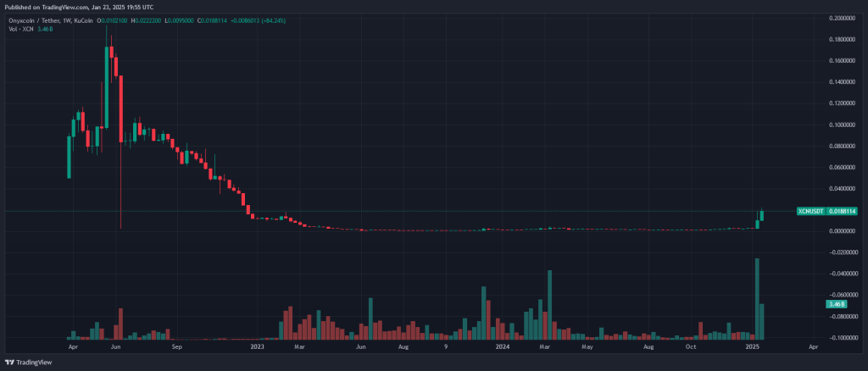868x371 pixels.
Task: Click the green XCNUSDT symbol tag
Action: 810,211
